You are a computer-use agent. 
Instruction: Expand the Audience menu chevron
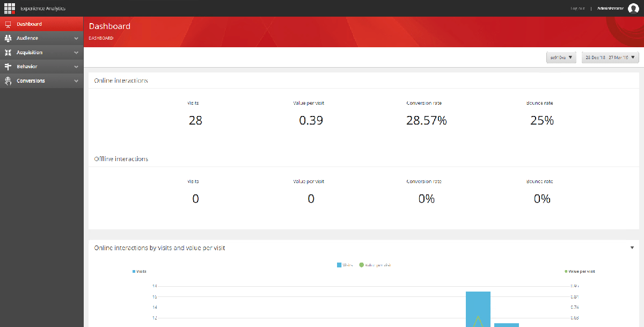pyautogui.click(x=76, y=39)
